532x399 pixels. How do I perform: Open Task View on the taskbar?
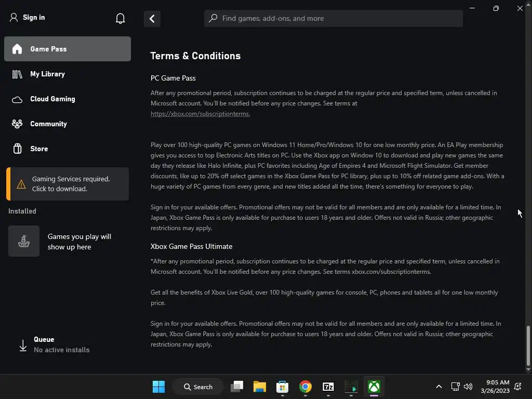[x=237, y=387]
